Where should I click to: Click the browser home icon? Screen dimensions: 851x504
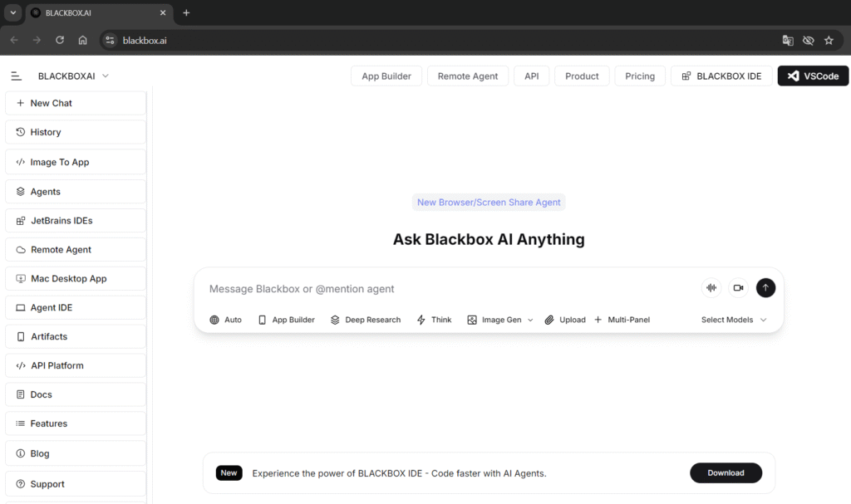point(82,40)
